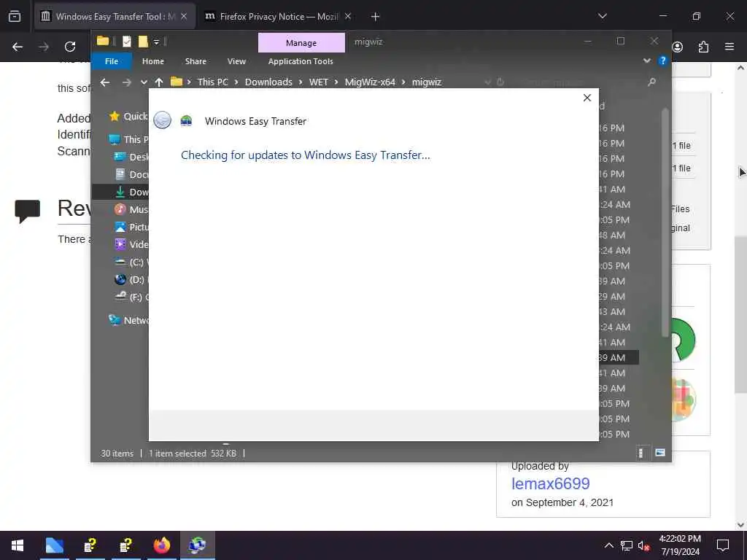Image resolution: width=747 pixels, height=560 pixels.
Task: Switch to Windows Easy Transfer Tool browser tab
Action: pos(115,16)
